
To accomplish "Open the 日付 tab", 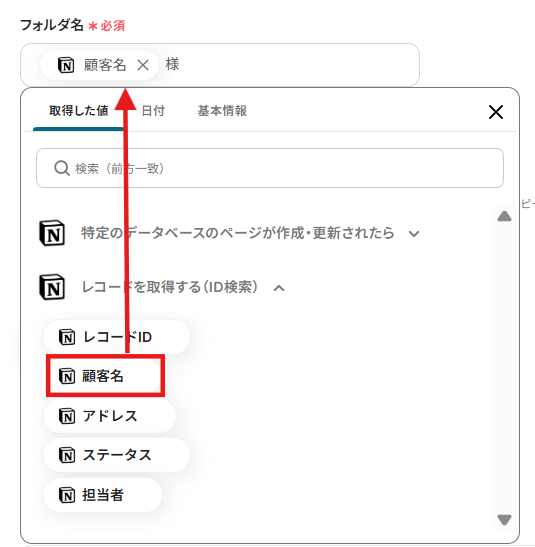I will (153, 111).
